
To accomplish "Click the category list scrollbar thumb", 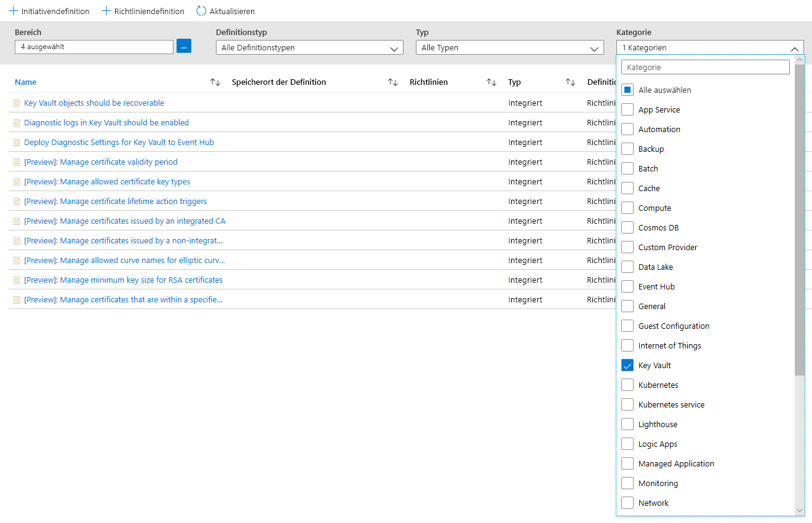I will pos(799,219).
